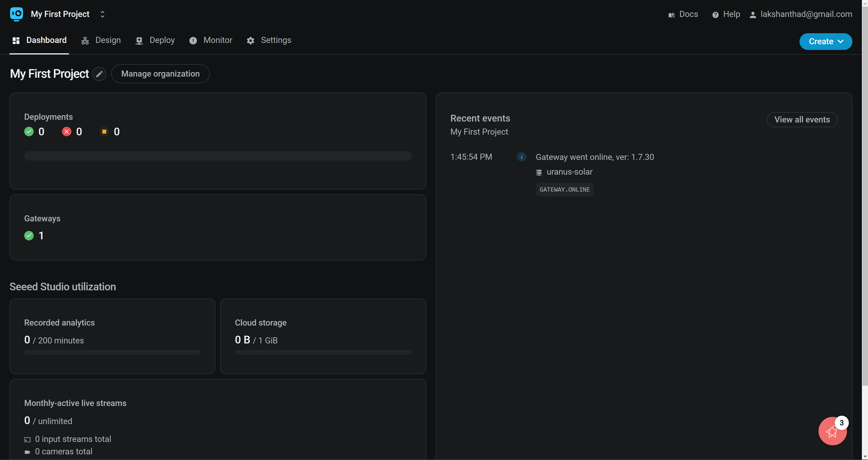This screenshot has height=460, width=868.
Task: Select the '0 / unlimited' streams value
Action: [x=48, y=421]
